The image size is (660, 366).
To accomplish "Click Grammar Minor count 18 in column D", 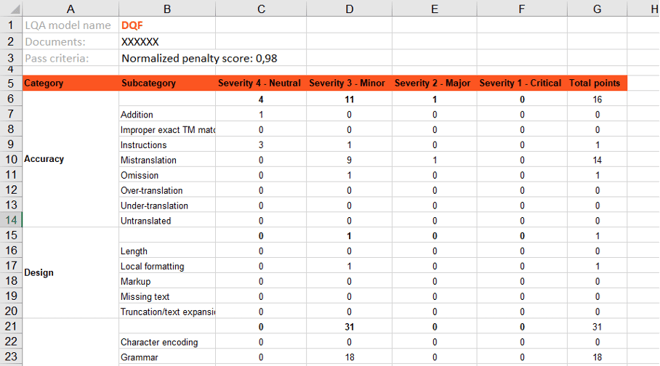I will pyautogui.click(x=349, y=357).
